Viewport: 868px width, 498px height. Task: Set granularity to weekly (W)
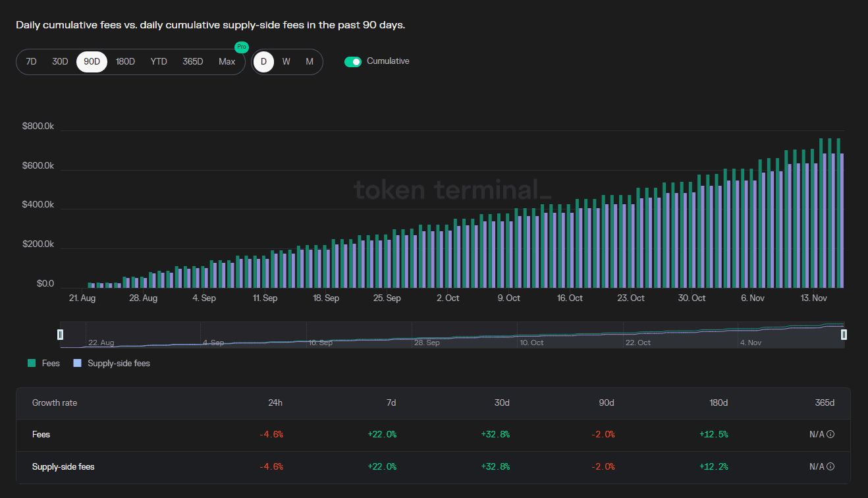point(286,62)
